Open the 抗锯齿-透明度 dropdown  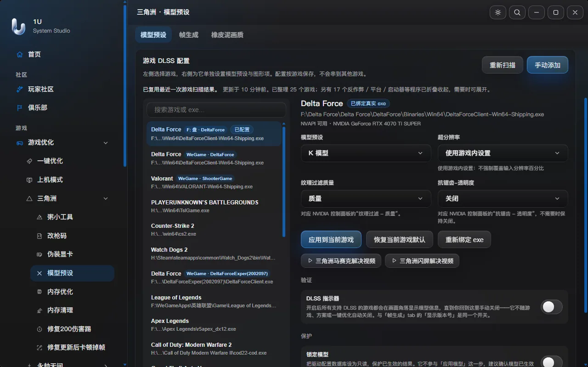[503, 198]
